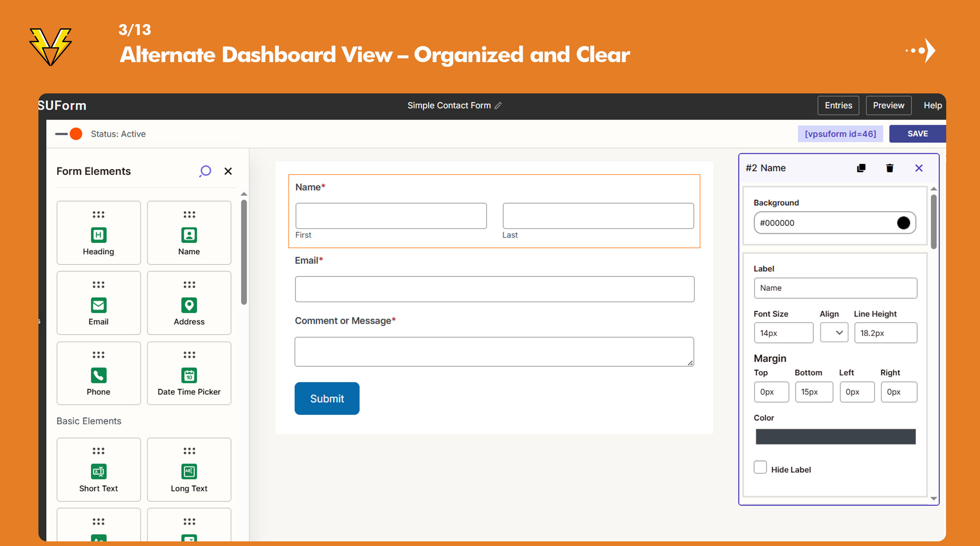Open the Entries menu item
This screenshot has height=546, width=980.
point(838,106)
